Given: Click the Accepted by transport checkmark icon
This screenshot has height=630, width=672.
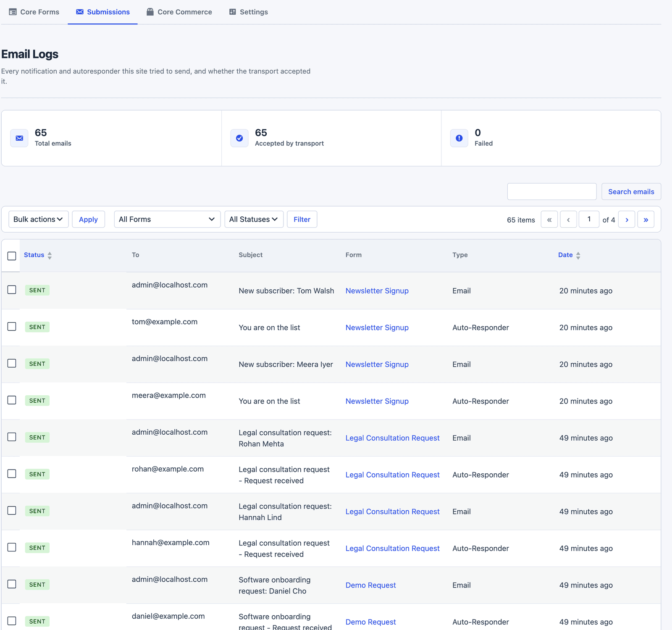Looking at the screenshot, I should [239, 138].
